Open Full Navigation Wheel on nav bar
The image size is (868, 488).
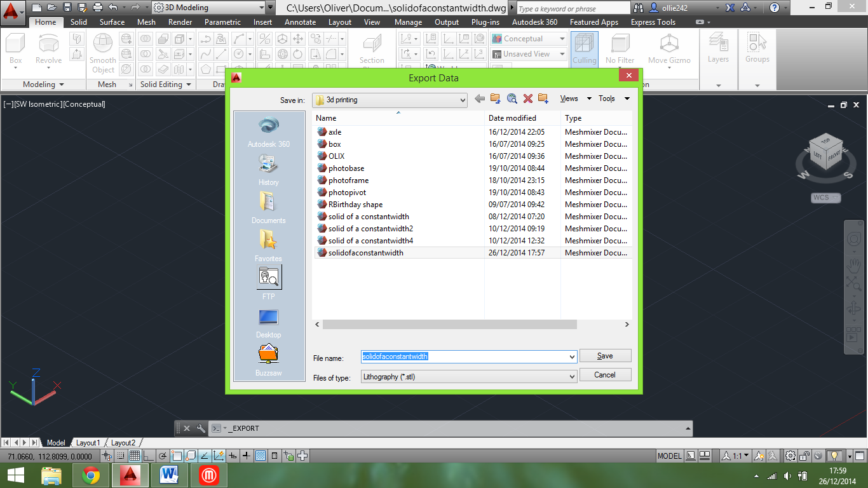pyautogui.click(x=853, y=240)
